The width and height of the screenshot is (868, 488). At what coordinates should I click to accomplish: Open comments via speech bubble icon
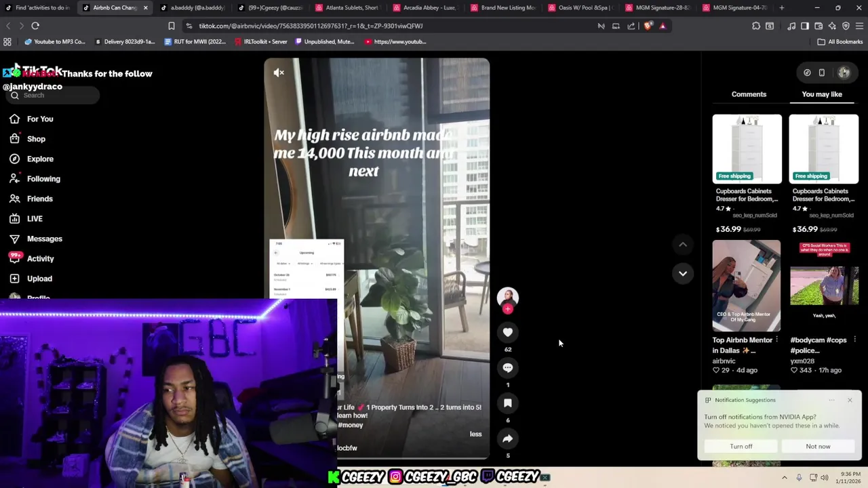508,367
